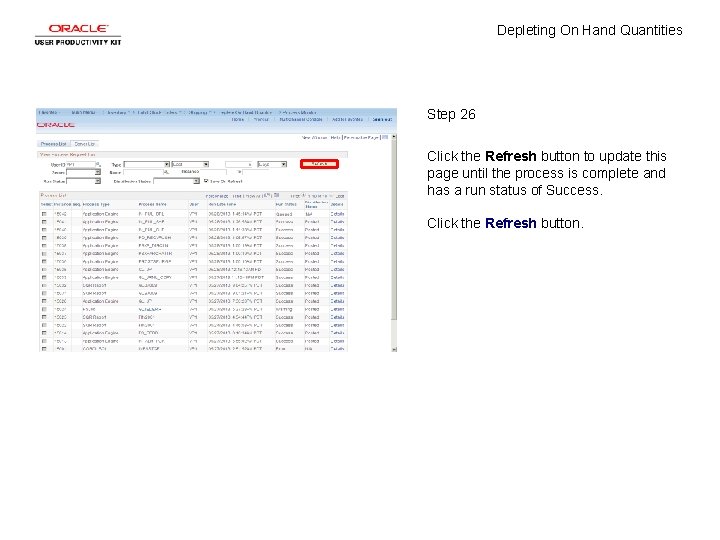This screenshot has height=540, width=720.
Task: Click the Sign out link
Action: tap(382, 119)
